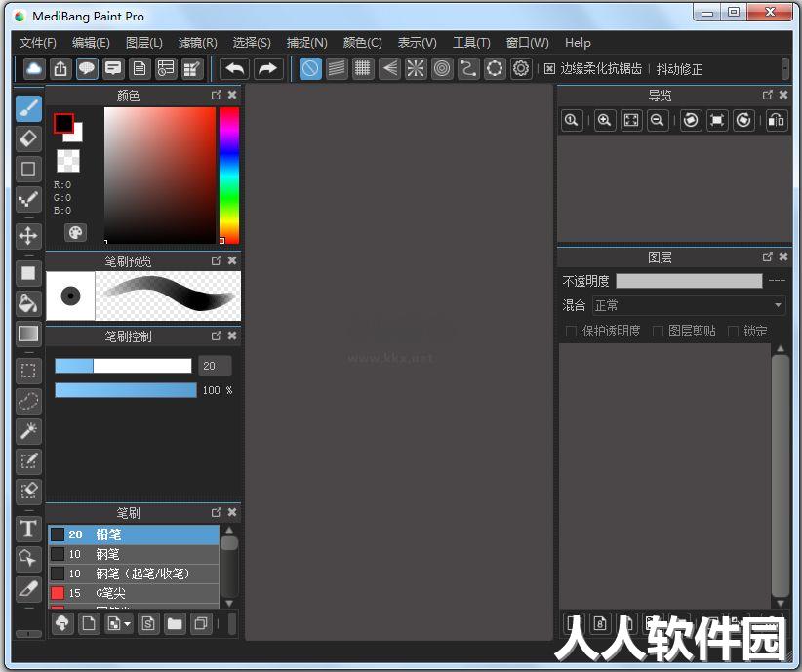The height and width of the screenshot is (672, 802).
Task: Open snap settings gear icon
Action: (x=521, y=68)
